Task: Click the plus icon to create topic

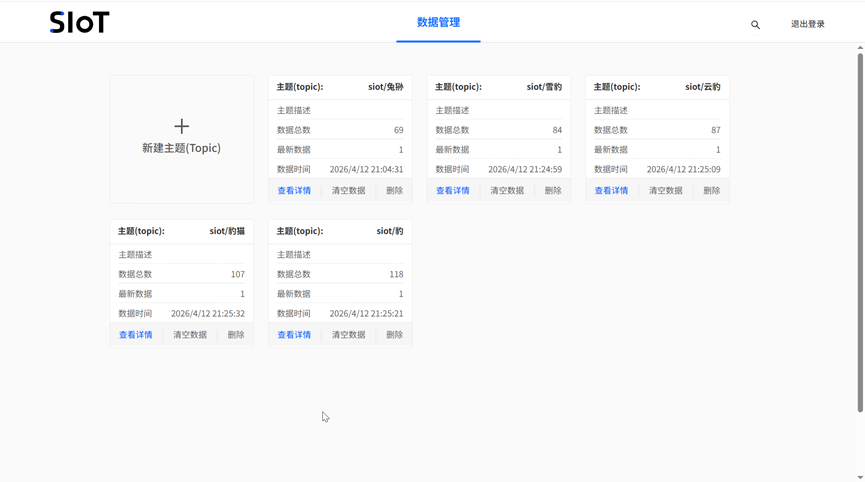Action: pos(181,126)
